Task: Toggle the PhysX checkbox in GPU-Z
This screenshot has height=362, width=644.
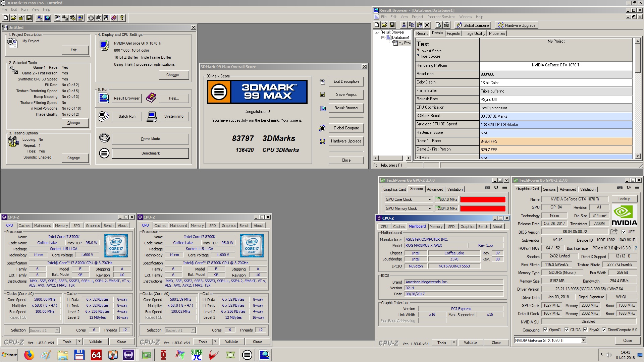Action: (x=585, y=330)
